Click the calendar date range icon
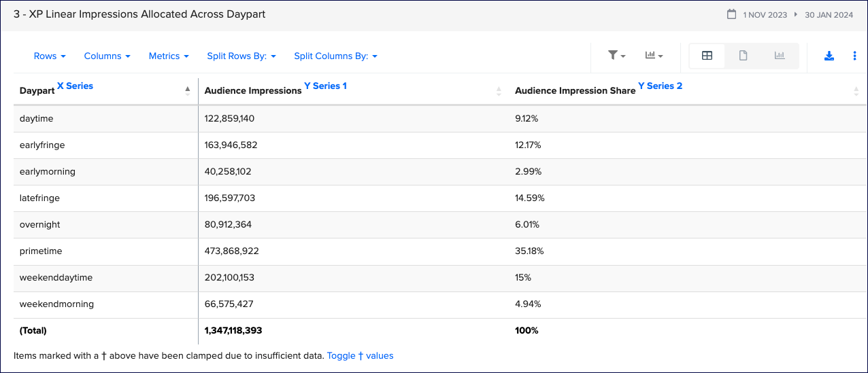 point(732,14)
